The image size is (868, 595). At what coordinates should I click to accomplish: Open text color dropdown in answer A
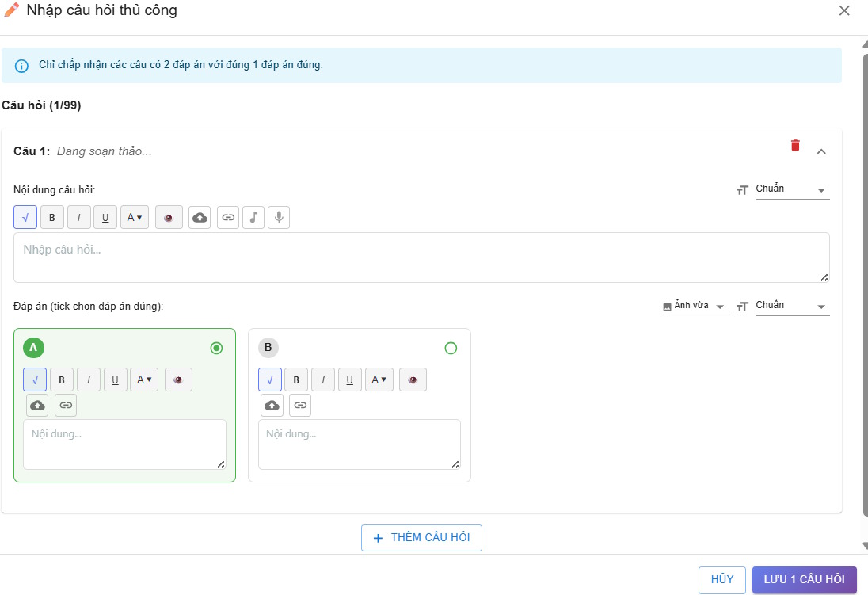point(143,380)
